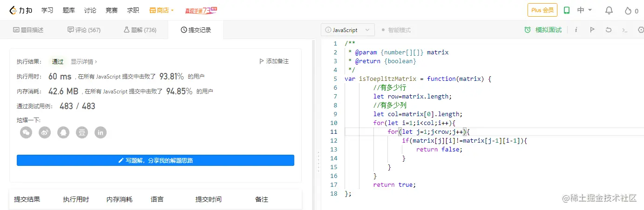Open the 竞赛 contests page

pyautogui.click(x=112, y=10)
